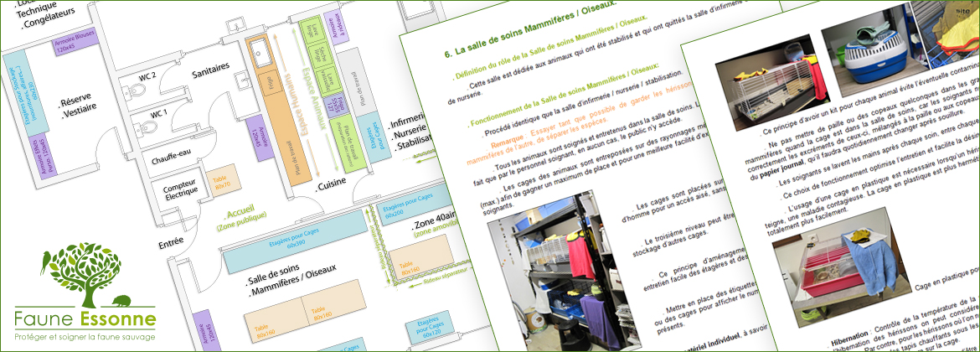Open the photo of the blue pet carrier
The height and width of the screenshot is (352, 980).
[876, 49]
